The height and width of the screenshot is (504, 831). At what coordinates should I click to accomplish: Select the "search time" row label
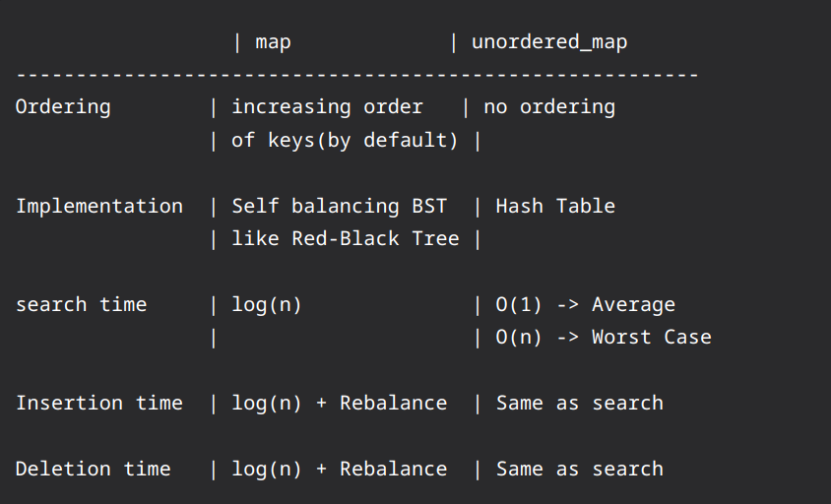(x=81, y=305)
